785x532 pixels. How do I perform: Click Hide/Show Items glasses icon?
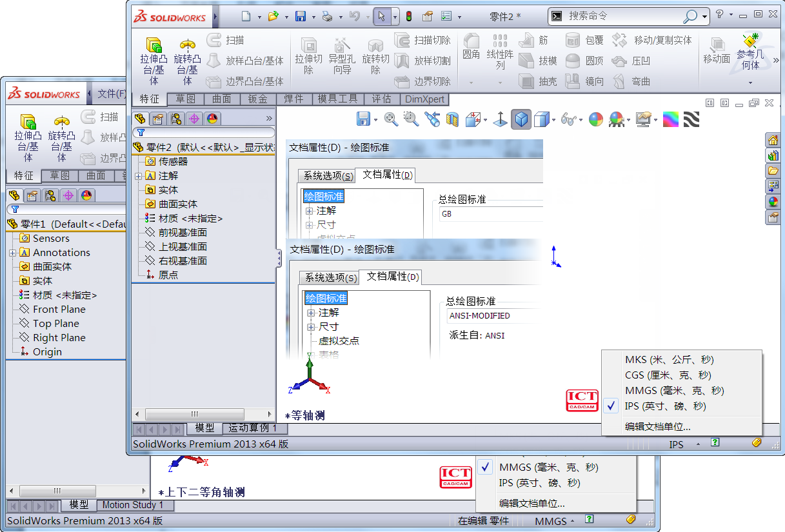pos(568,119)
